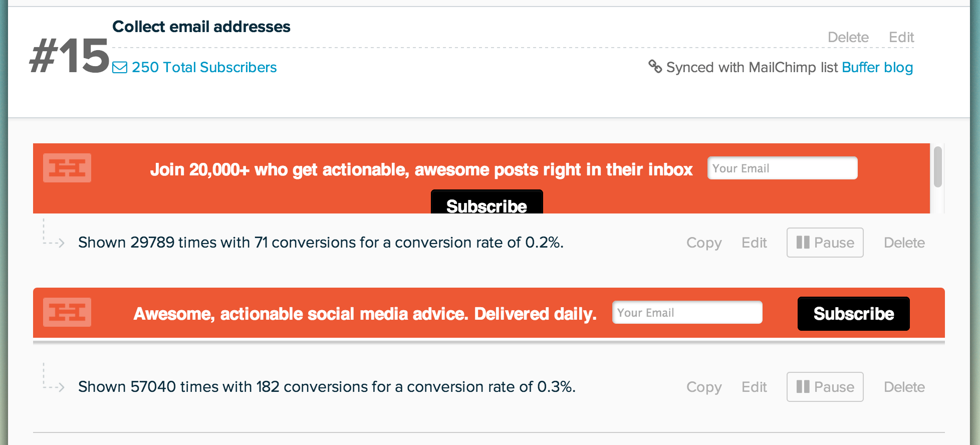Select the Edit action on the first bar
Image resolution: width=980 pixels, height=445 pixels.
tap(754, 242)
